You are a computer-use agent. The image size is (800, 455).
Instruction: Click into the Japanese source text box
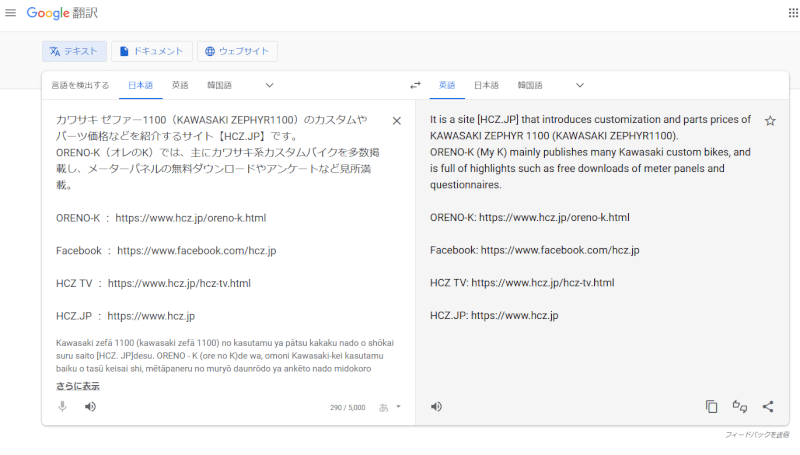click(x=218, y=217)
